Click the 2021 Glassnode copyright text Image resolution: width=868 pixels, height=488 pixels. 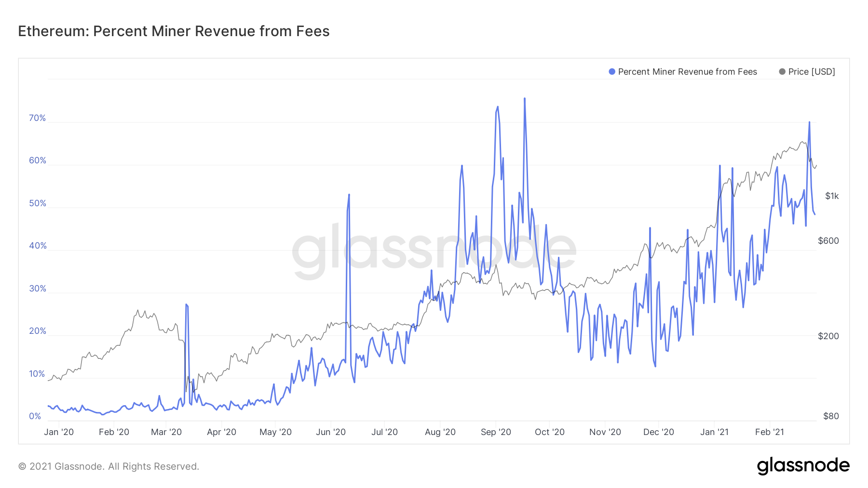point(108,466)
